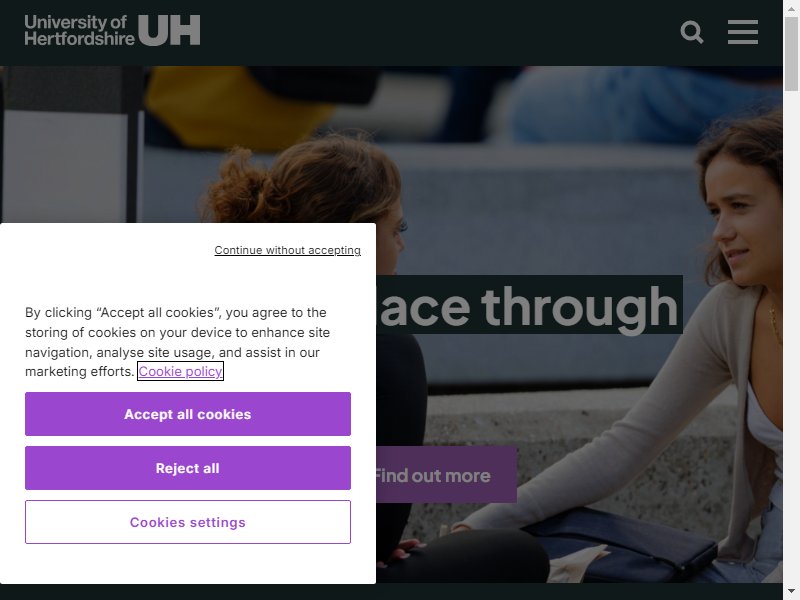This screenshot has width=800, height=600.
Task: Open the hamburger navigation menu
Action: pos(742,32)
